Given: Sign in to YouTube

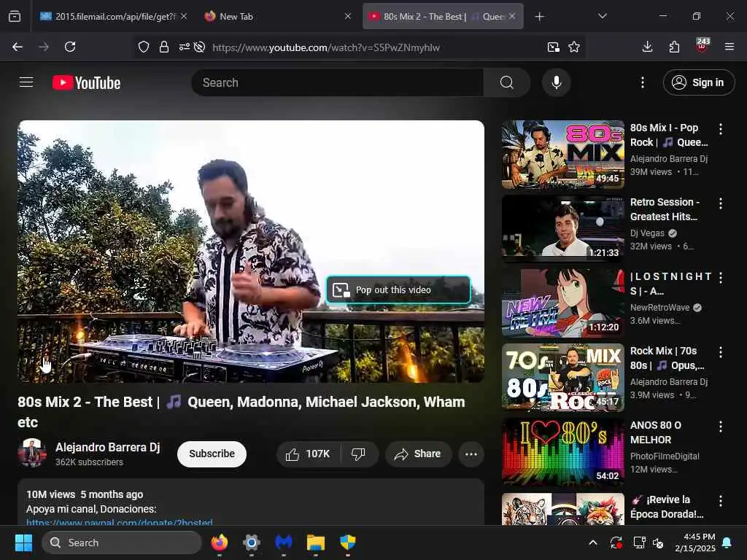Looking at the screenshot, I should point(698,82).
